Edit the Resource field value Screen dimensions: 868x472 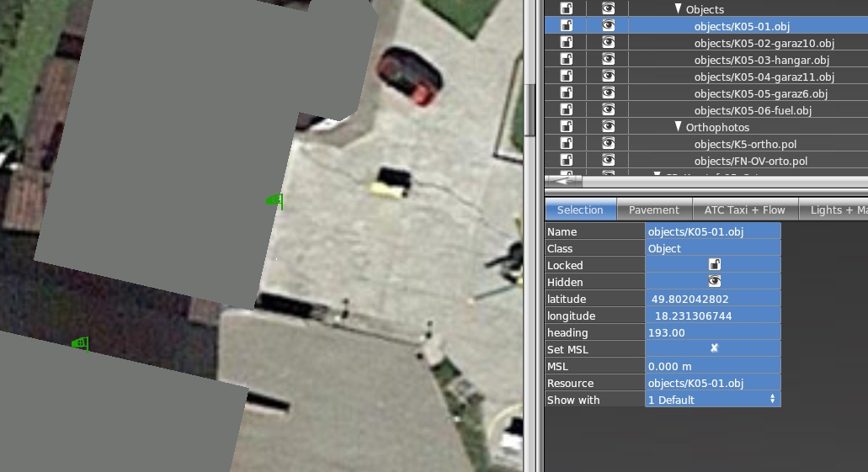pos(713,383)
